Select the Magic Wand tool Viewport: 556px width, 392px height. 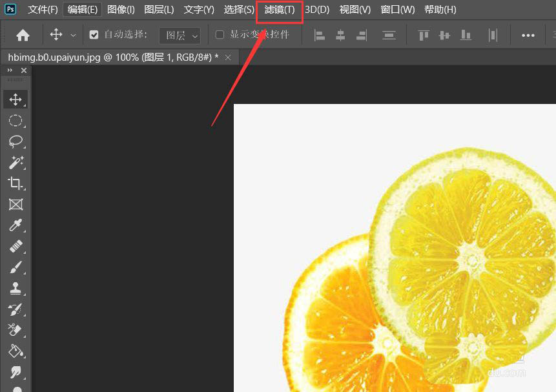(x=15, y=163)
